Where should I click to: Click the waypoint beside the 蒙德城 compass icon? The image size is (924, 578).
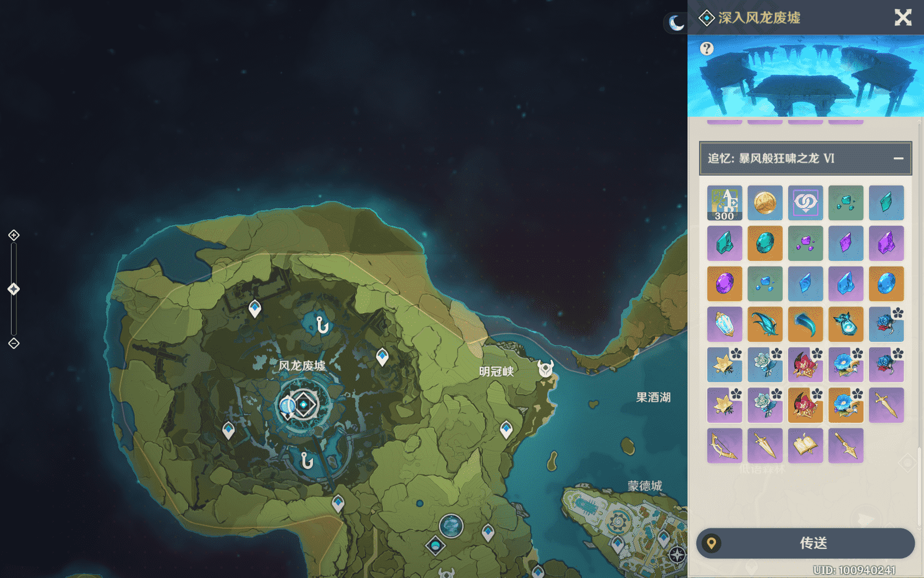click(x=664, y=538)
